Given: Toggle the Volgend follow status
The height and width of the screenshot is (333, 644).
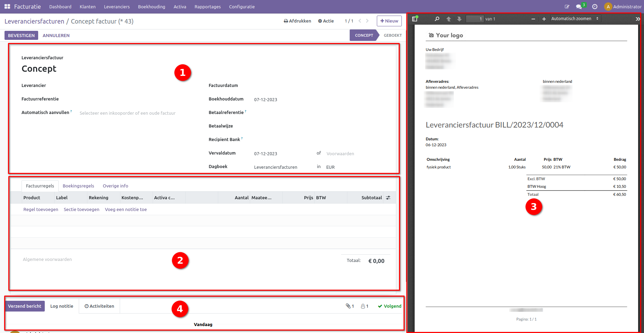Looking at the screenshot, I should (x=389, y=306).
